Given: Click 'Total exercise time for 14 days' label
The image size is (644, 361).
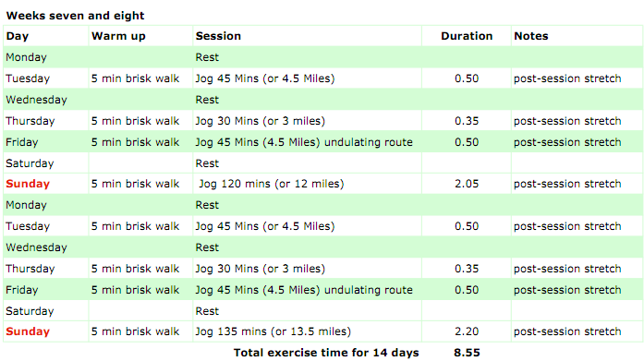Looking at the screenshot, I should (326, 353).
